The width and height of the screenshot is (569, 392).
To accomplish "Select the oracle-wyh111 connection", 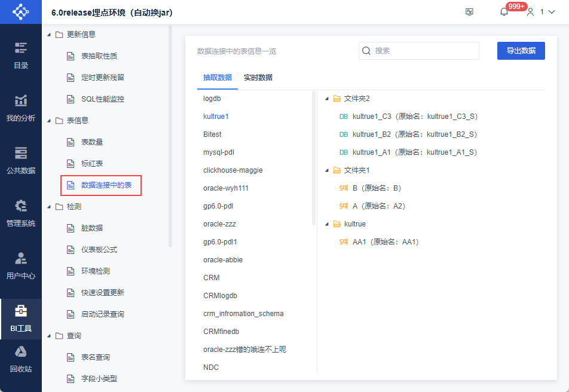I will [x=226, y=188].
